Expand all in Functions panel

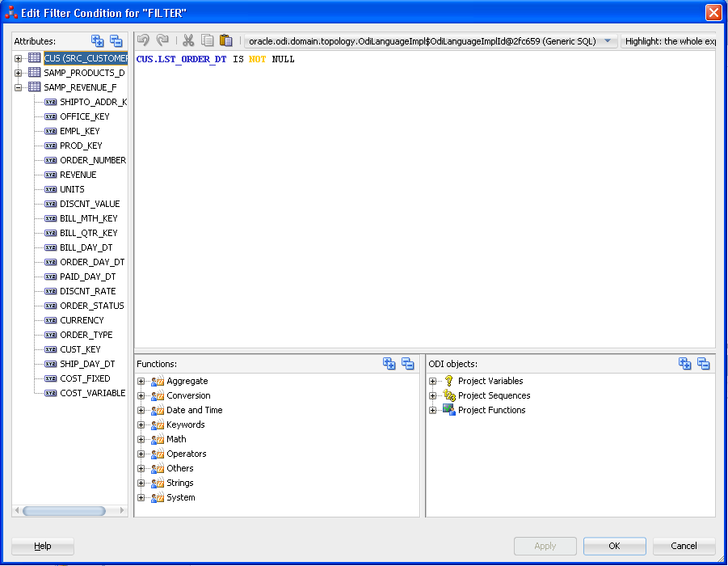tap(389, 363)
